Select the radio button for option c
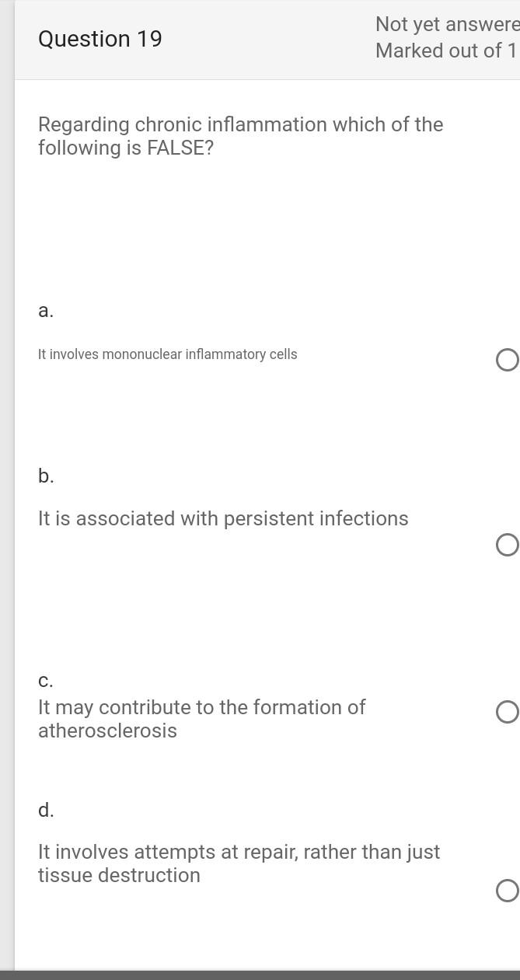This screenshot has width=520, height=980. coord(508,711)
